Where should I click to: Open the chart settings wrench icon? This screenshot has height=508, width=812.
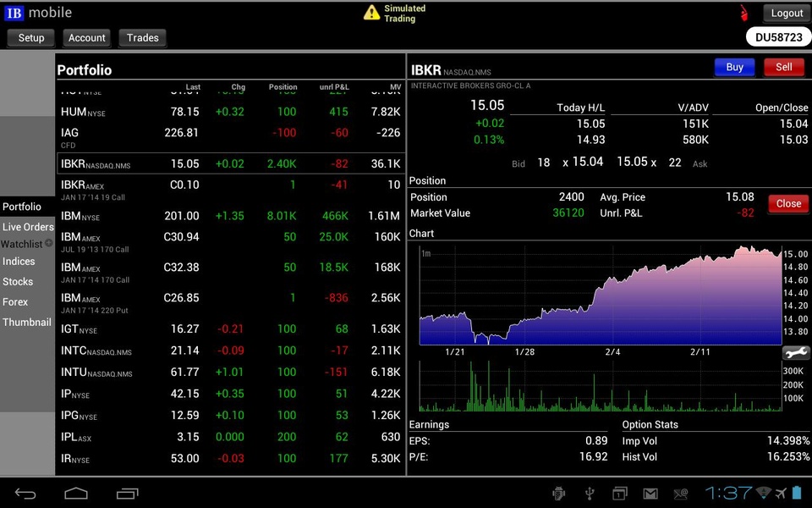click(x=795, y=352)
